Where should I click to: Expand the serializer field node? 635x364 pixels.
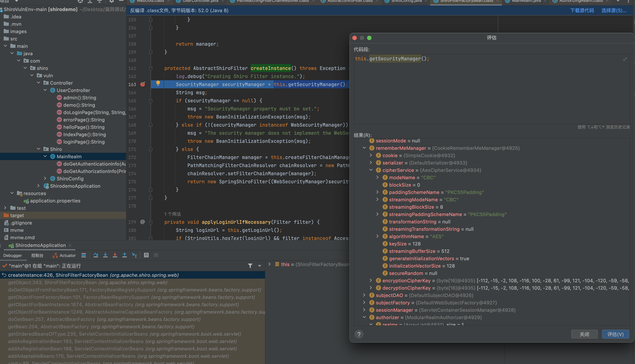pos(371,163)
